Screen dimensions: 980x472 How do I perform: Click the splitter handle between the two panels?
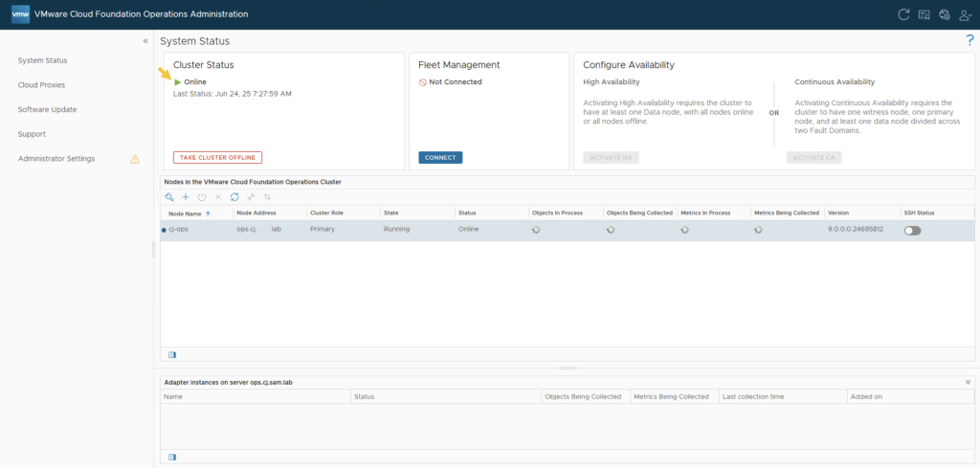[x=567, y=368]
